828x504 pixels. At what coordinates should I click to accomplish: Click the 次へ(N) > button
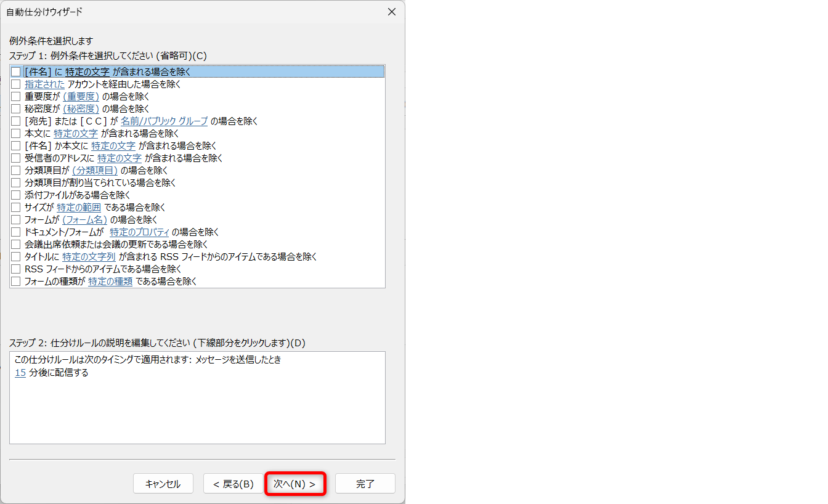pyautogui.click(x=294, y=484)
